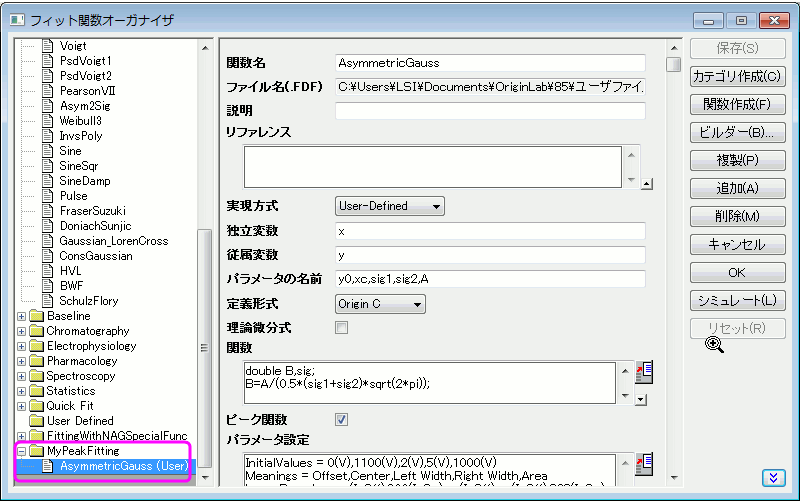
Task: Uncheck the ピーク関数 checkbox
Action: pos(341,420)
